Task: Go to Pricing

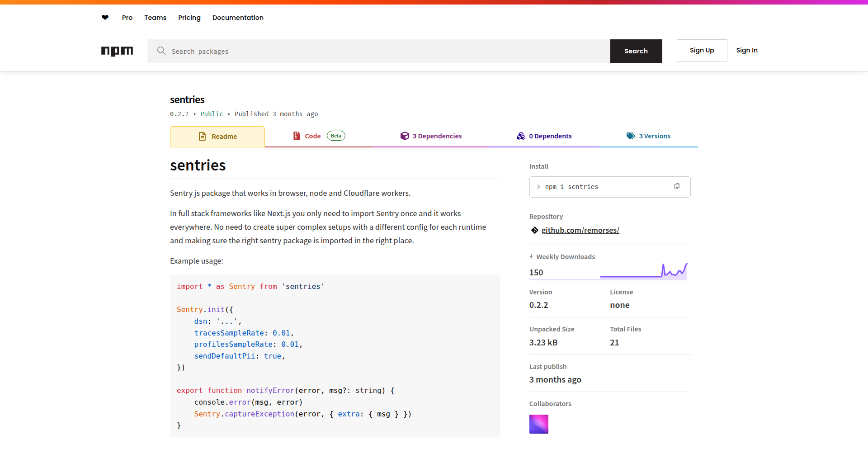Action: pos(189,18)
